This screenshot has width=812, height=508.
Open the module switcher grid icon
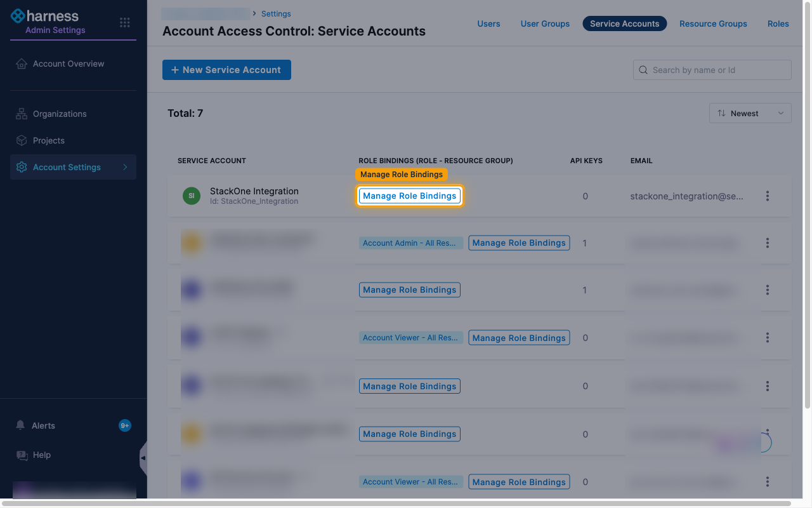click(125, 22)
